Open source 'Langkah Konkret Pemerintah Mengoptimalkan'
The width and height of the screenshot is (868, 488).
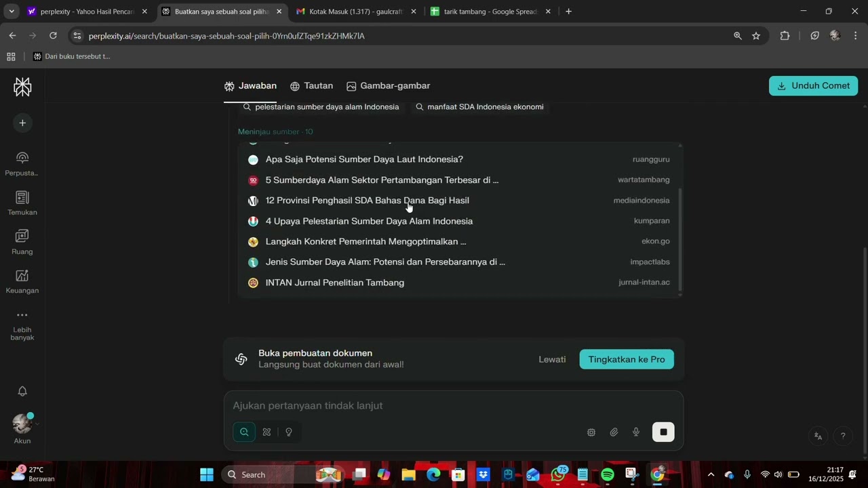[x=459, y=241]
